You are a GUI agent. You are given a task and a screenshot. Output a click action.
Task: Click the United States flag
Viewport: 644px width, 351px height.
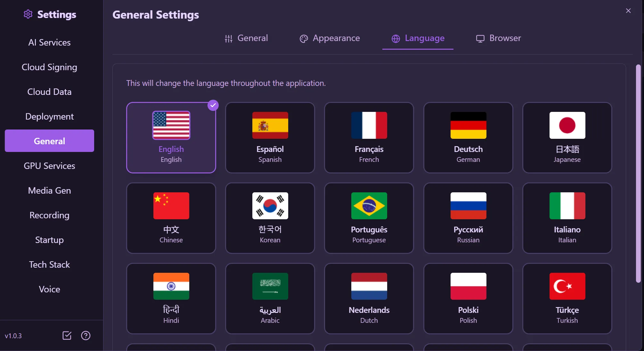(171, 125)
